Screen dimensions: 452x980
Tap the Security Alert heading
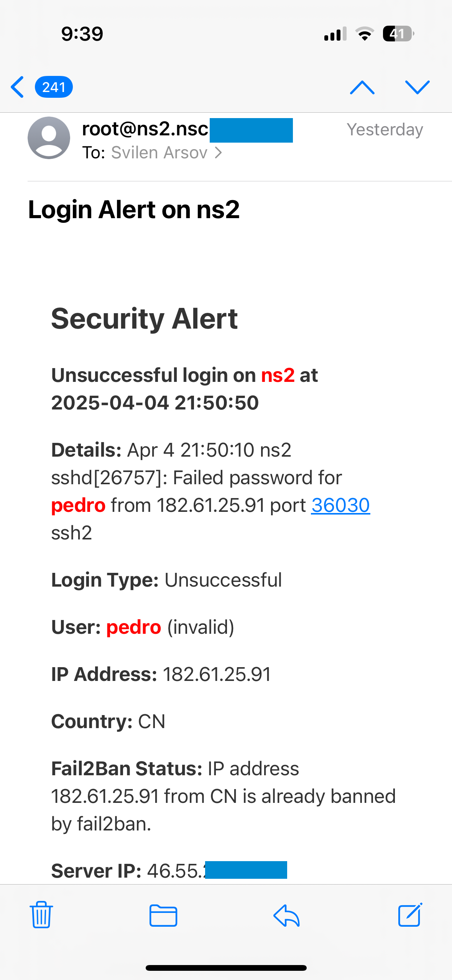click(x=145, y=319)
